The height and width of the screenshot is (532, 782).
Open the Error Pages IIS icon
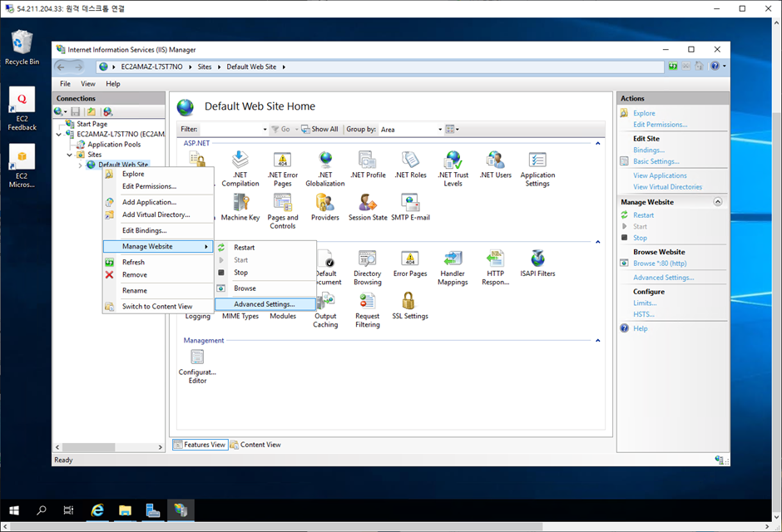click(410, 263)
